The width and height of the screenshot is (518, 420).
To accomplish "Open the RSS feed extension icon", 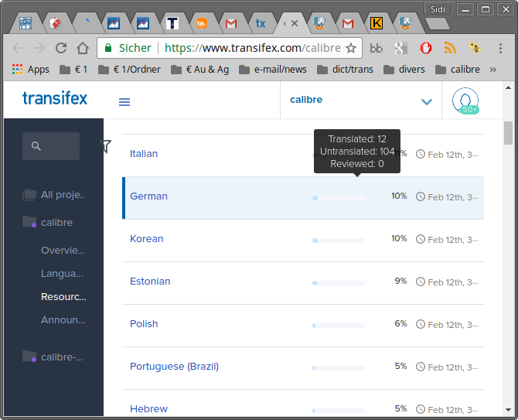I will pyautogui.click(x=450, y=48).
